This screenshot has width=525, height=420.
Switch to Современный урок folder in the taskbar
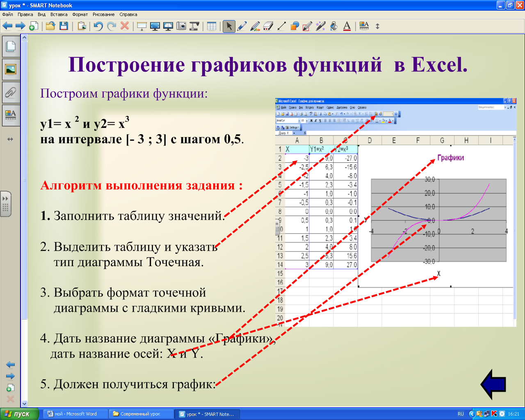(x=141, y=414)
